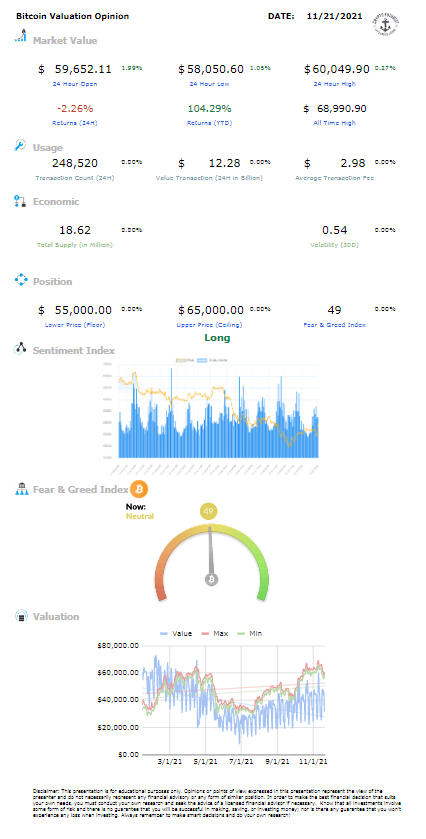Click the 49 bubble on the gauge
This screenshot has width=426, height=839.
pos(209,512)
